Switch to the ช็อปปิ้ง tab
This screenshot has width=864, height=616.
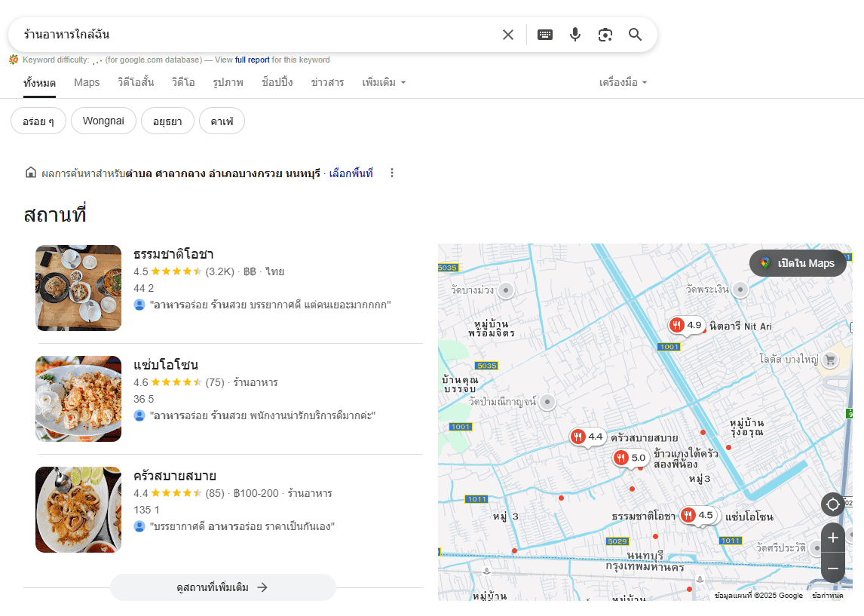point(277,82)
